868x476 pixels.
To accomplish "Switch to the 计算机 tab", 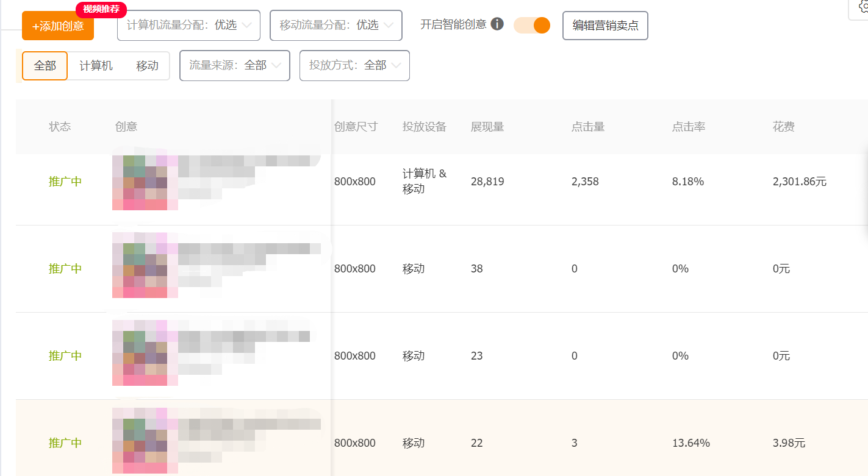I will [95, 65].
